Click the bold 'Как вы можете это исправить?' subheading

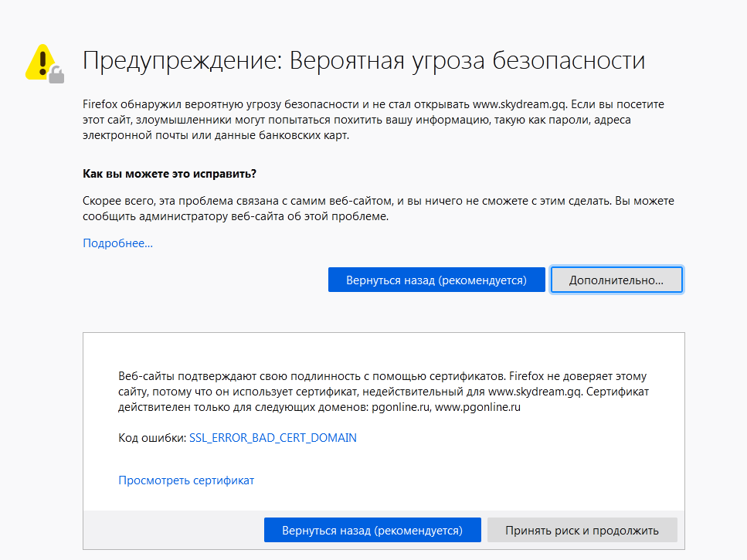click(x=168, y=173)
